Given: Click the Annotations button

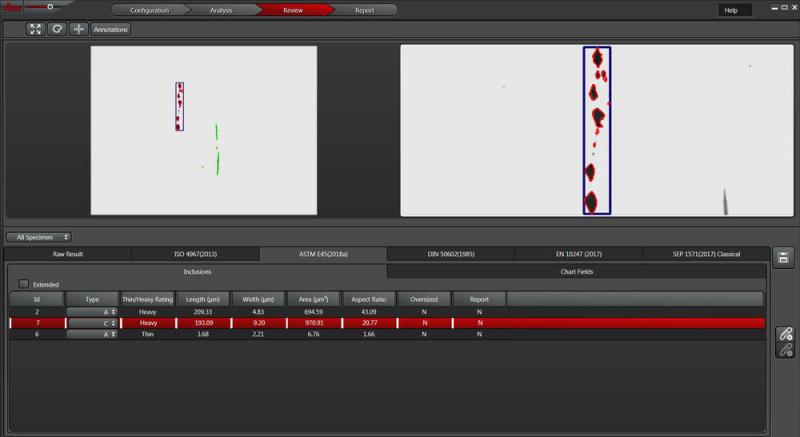Looking at the screenshot, I should [110, 30].
